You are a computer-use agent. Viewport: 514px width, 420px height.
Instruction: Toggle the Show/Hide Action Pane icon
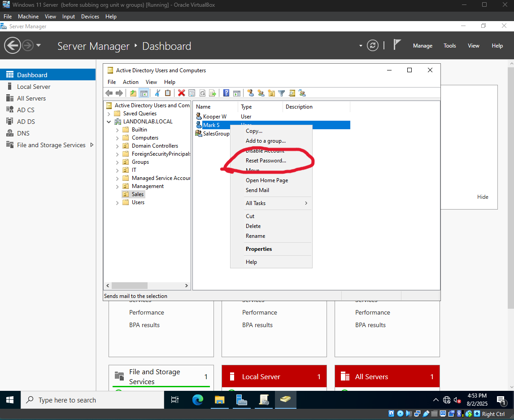(x=237, y=93)
